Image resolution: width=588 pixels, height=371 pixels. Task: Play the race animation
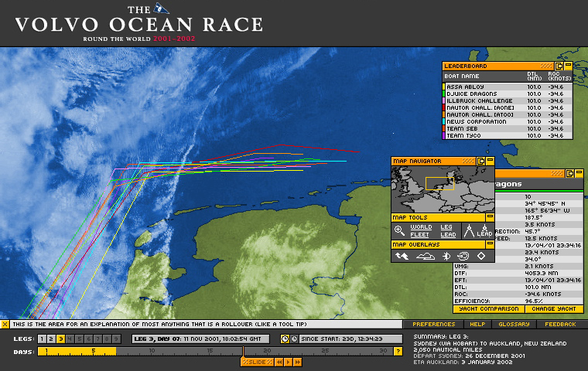(289, 362)
